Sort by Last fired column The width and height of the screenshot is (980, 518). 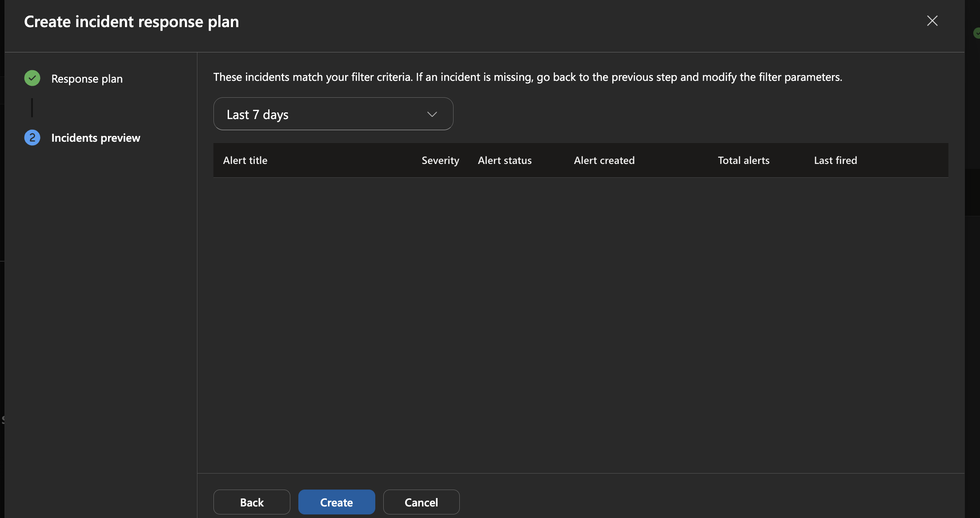click(x=835, y=160)
